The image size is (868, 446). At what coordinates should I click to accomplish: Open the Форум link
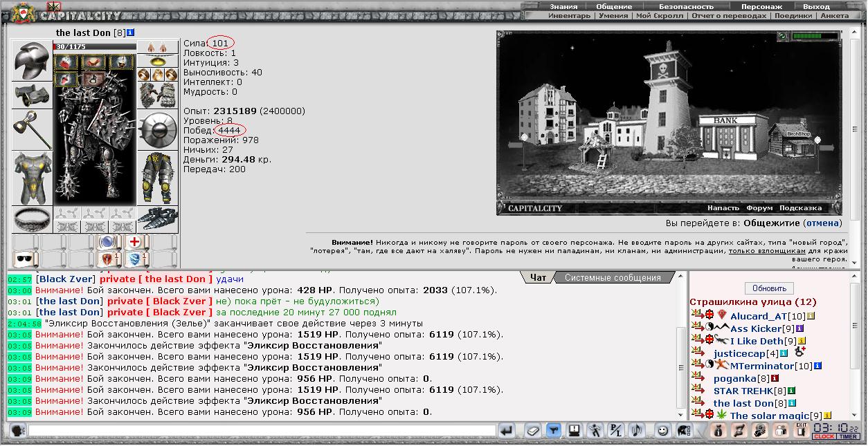[759, 207]
